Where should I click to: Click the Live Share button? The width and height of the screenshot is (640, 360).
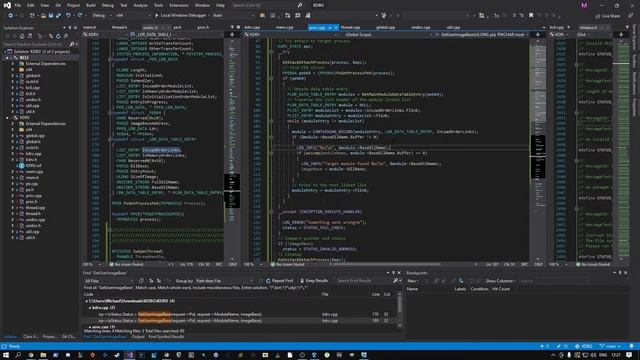coord(608,16)
